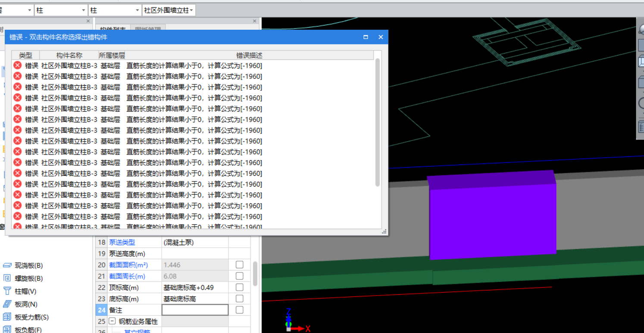This screenshot has height=333, width=644.
Task: Click the 顶标高(m) property label
Action: tap(124, 287)
